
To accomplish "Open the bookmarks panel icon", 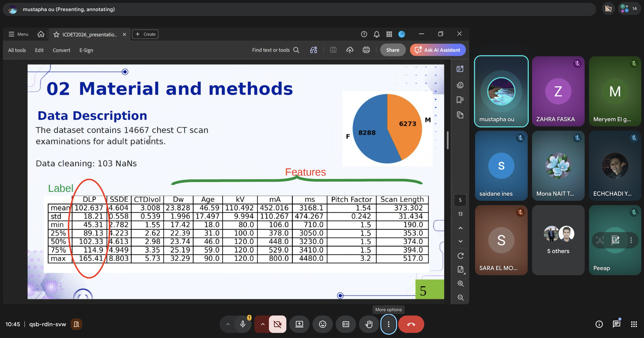I will (460, 100).
